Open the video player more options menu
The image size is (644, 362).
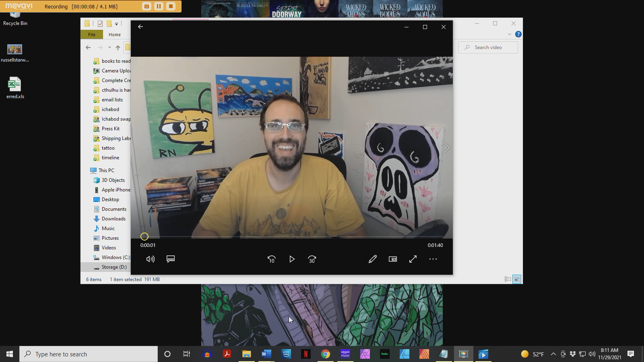pyautogui.click(x=433, y=259)
